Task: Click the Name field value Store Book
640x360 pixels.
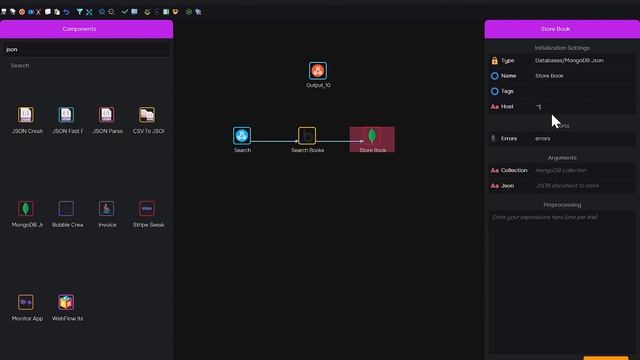Action: [x=584, y=76]
